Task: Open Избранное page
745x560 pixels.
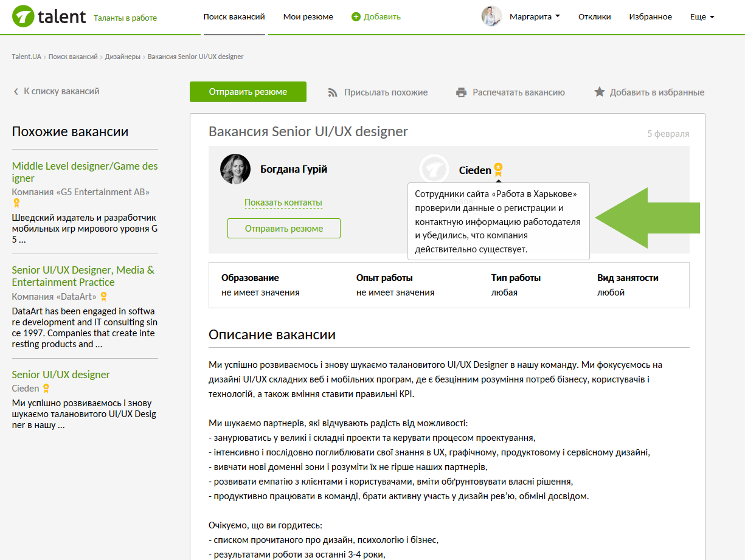Action: tap(651, 16)
